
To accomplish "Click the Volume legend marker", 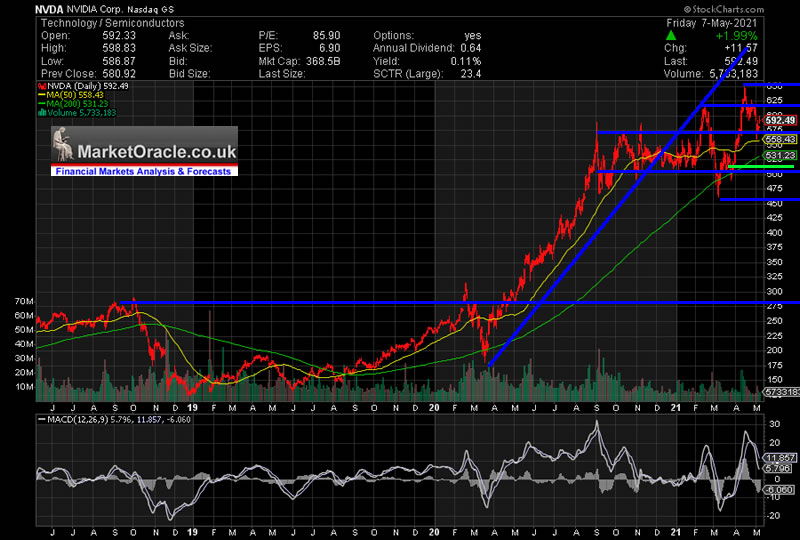I will coord(39,112).
